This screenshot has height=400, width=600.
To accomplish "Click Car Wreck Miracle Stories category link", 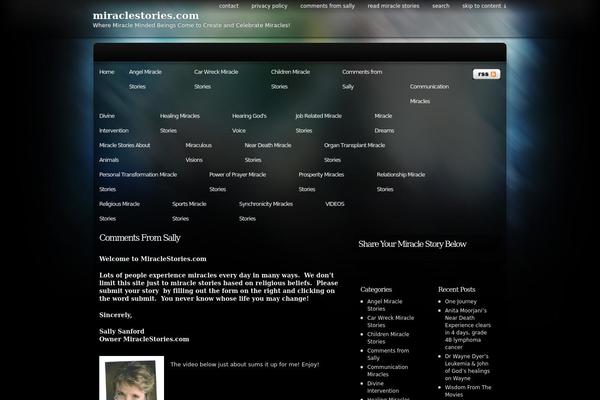I will click(x=390, y=322).
